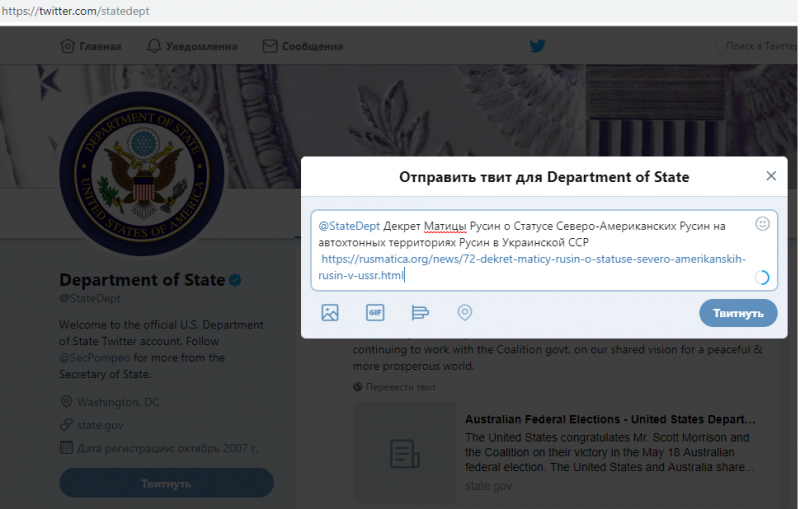Screen dimensions: 800x509
Task: Open the state.gov website link
Action: (100, 425)
